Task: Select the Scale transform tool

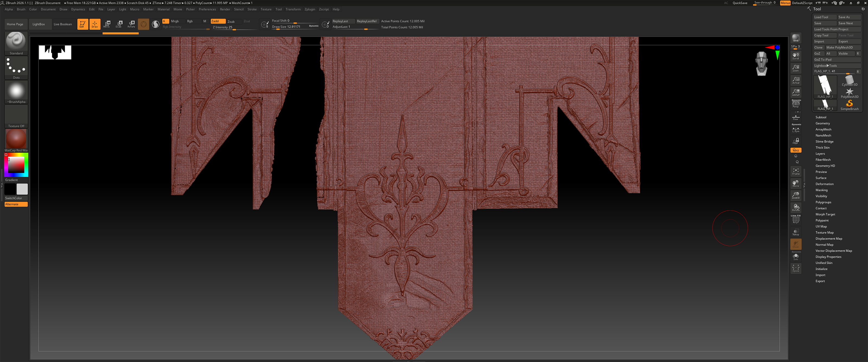Action: pyautogui.click(x=119, y=24)
